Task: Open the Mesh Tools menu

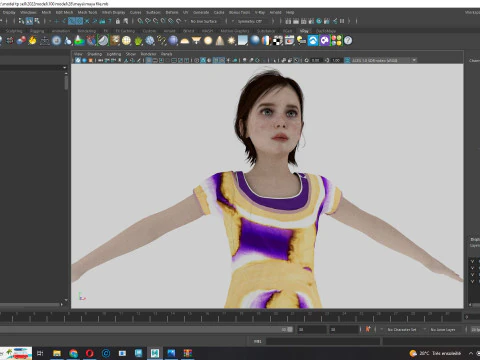Action: click(87, 12)
